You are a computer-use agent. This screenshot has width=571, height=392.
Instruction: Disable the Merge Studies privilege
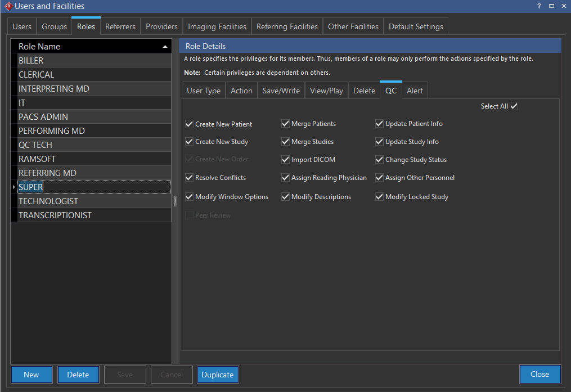286,142
